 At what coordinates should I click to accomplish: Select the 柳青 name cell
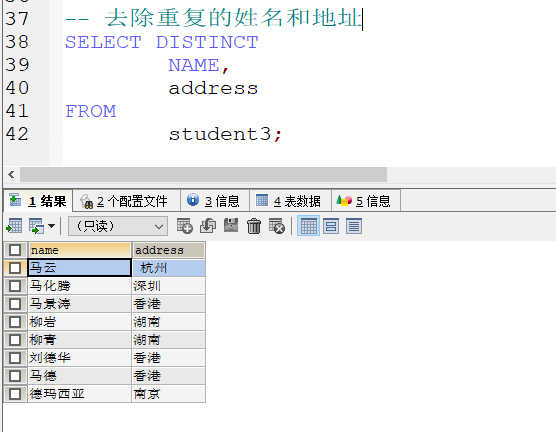[x=79, y=340]
